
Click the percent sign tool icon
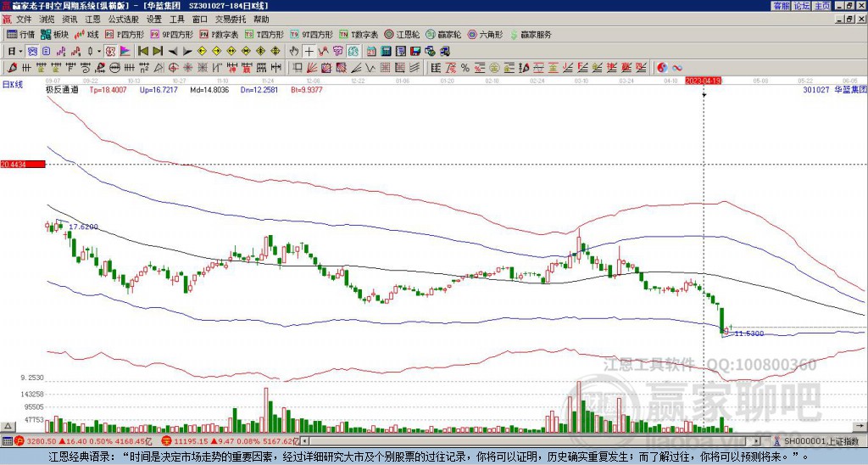click(465, 68)
